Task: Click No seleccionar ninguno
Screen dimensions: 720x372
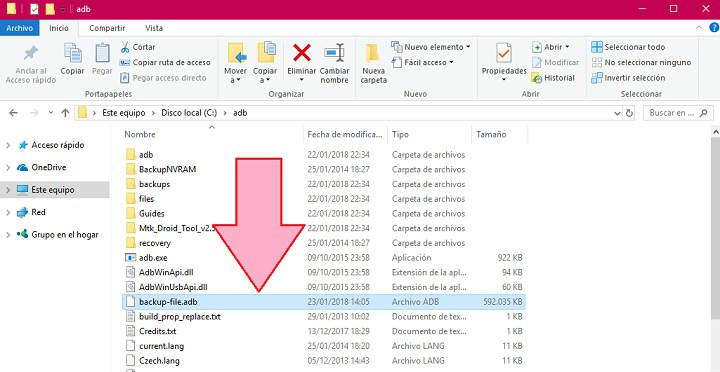Action: [641, 62]
